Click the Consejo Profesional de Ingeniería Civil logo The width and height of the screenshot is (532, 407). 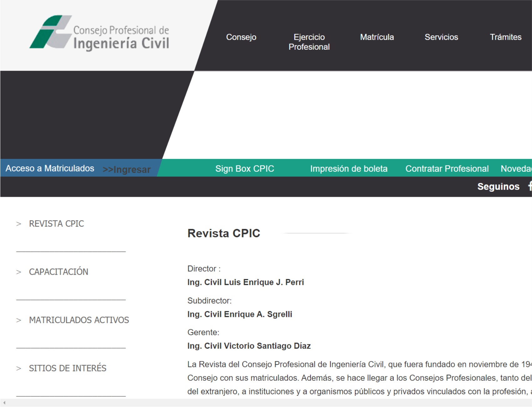pyautogui.click(x=99, y=33)
